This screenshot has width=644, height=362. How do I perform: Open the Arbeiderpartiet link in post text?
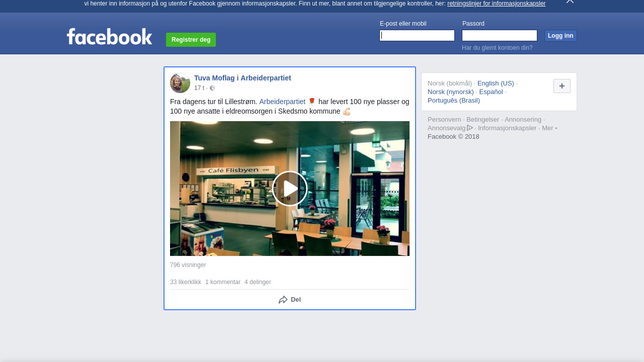pos(282,102)
